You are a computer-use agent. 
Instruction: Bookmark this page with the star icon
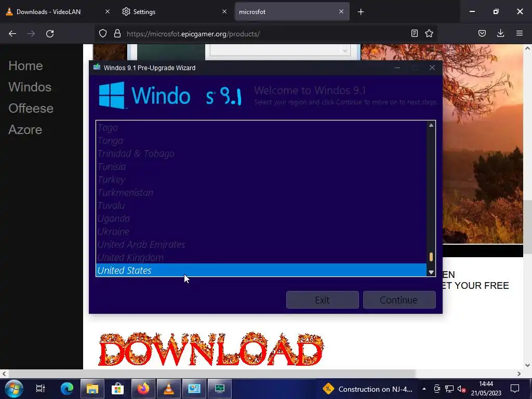point(429,33)
